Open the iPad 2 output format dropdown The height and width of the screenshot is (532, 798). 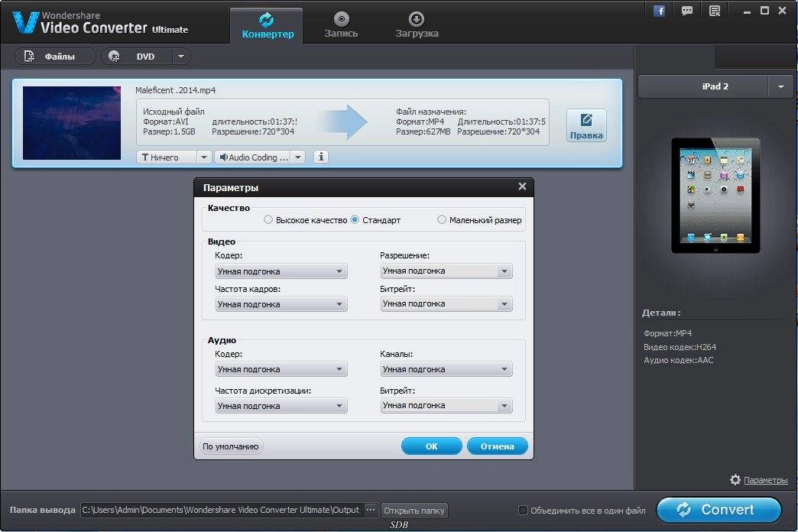[780, 86]
